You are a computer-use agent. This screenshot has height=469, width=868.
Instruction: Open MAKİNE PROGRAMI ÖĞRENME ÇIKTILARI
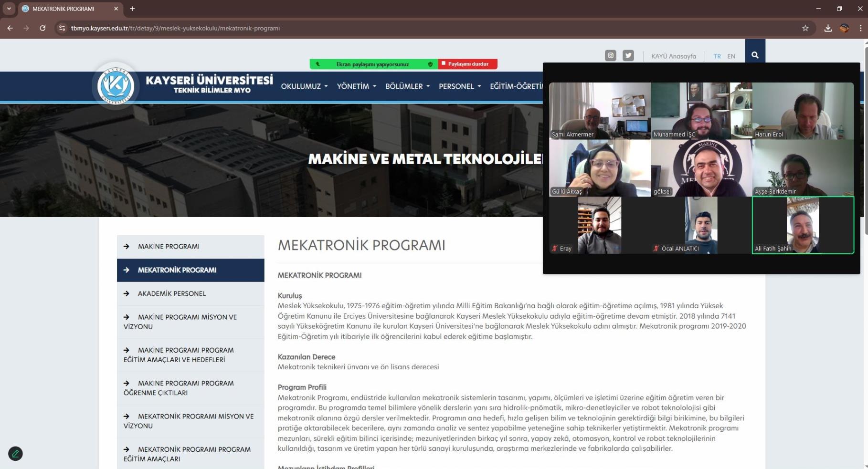click(191, 388)
